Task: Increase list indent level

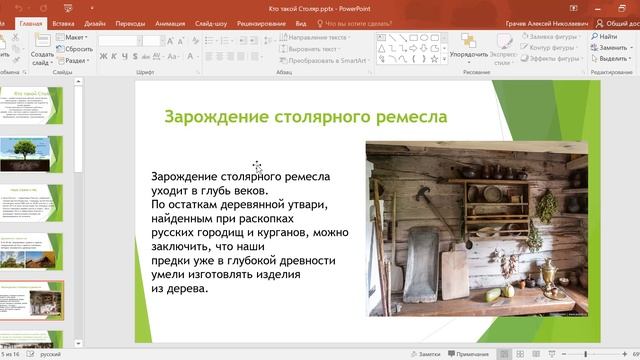Action: 253,40
